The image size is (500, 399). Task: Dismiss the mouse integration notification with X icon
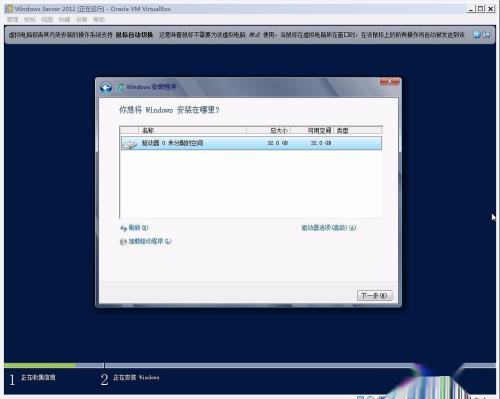[x=477, y=34]
